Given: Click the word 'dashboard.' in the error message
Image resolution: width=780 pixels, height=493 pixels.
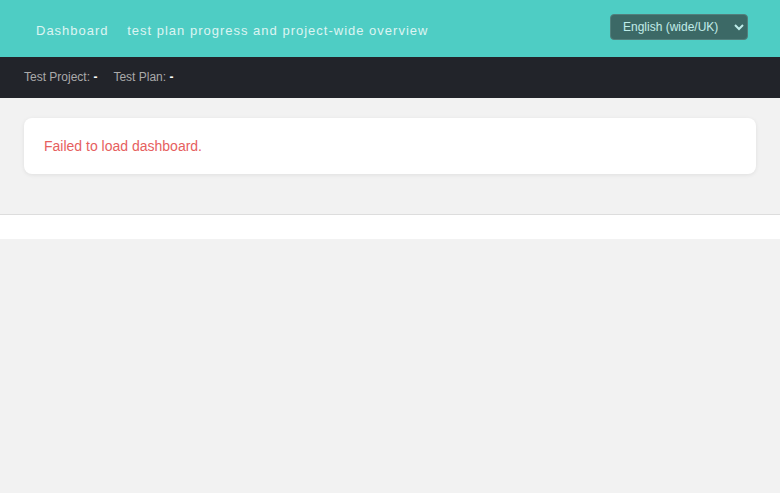Looking at the screenshot, I should (167, 146).
